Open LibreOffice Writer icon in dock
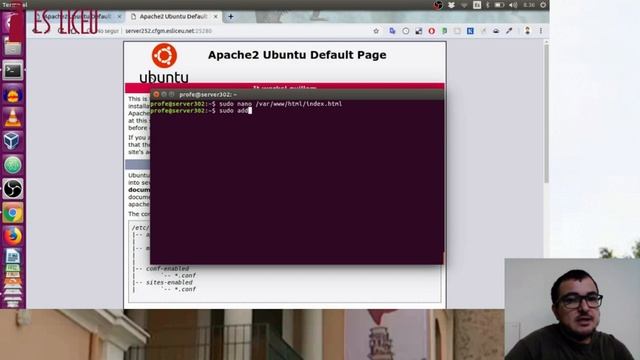 click(x=13, y=257)
